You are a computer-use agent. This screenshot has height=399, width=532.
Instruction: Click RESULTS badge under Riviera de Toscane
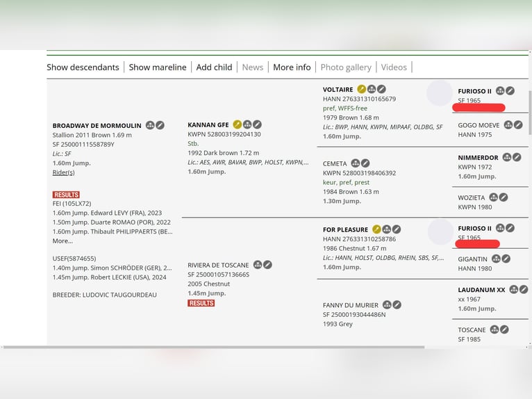pos(201,303)
